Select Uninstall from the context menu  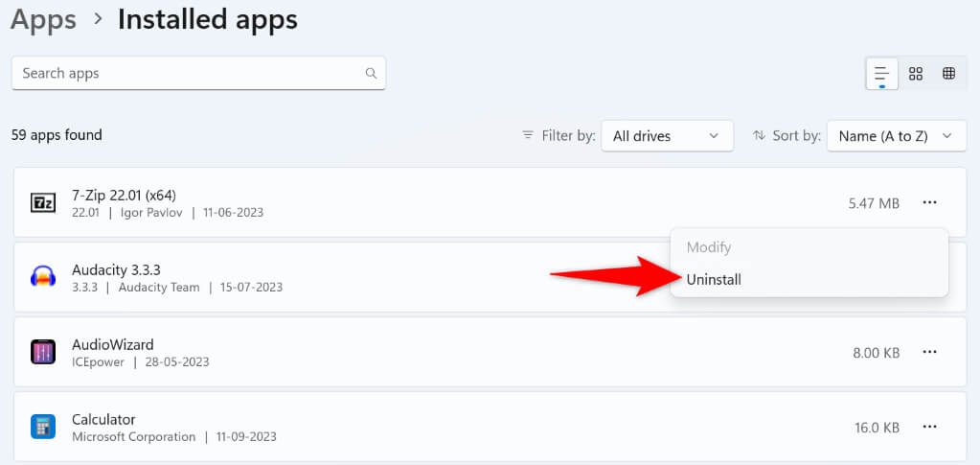(x=714, y=279)
